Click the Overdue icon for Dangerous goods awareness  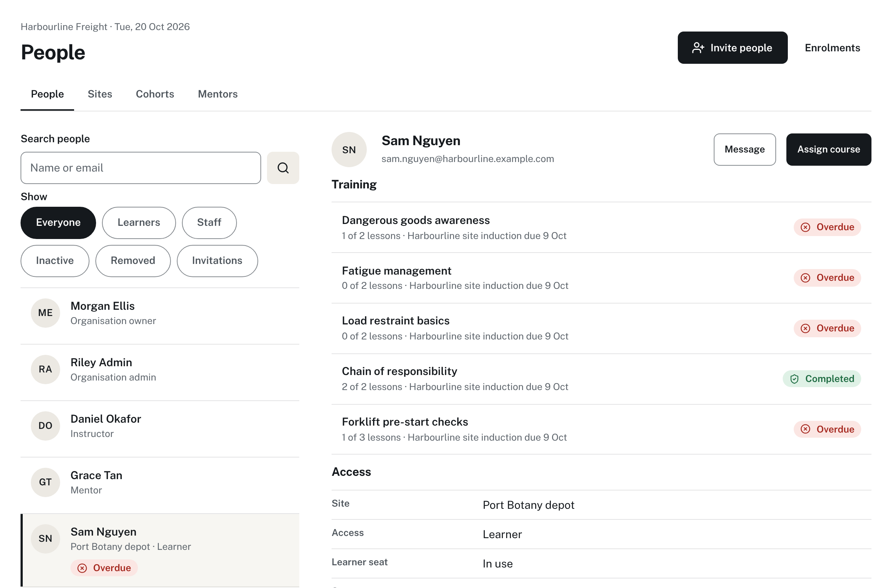805,227
